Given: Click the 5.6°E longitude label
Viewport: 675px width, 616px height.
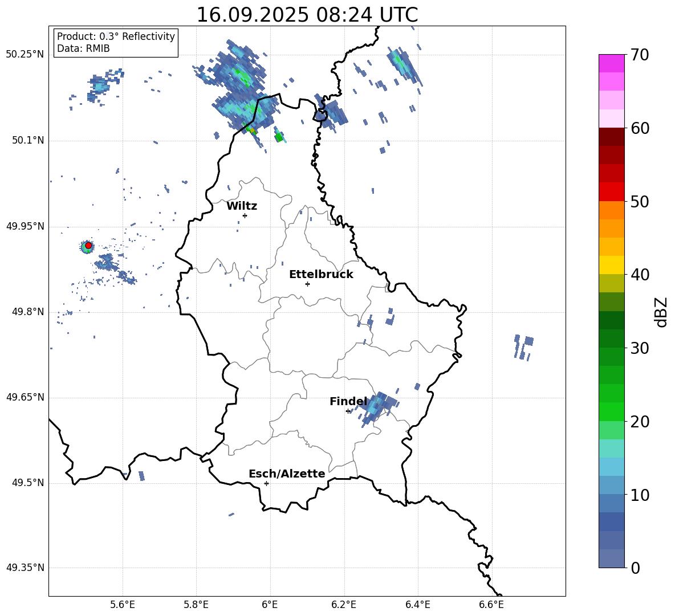Looking at the screenshot, I should (123, 605).
